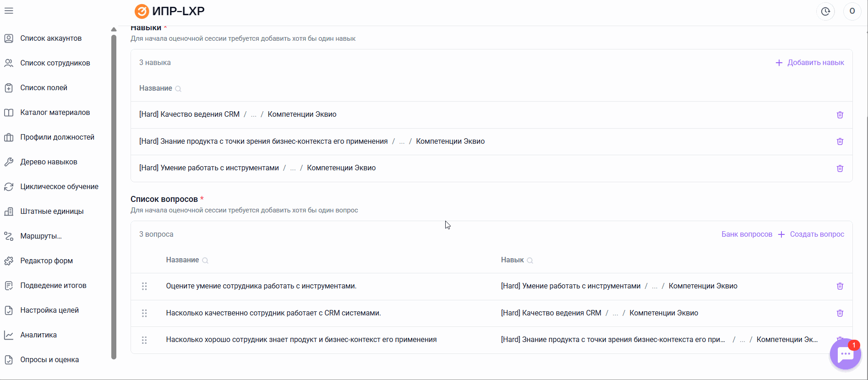Expand collapsed path in 'Качество ведения CRM' skill
Image resolution: width=868 pixels, height=380 pixels.
pos(254,114)
